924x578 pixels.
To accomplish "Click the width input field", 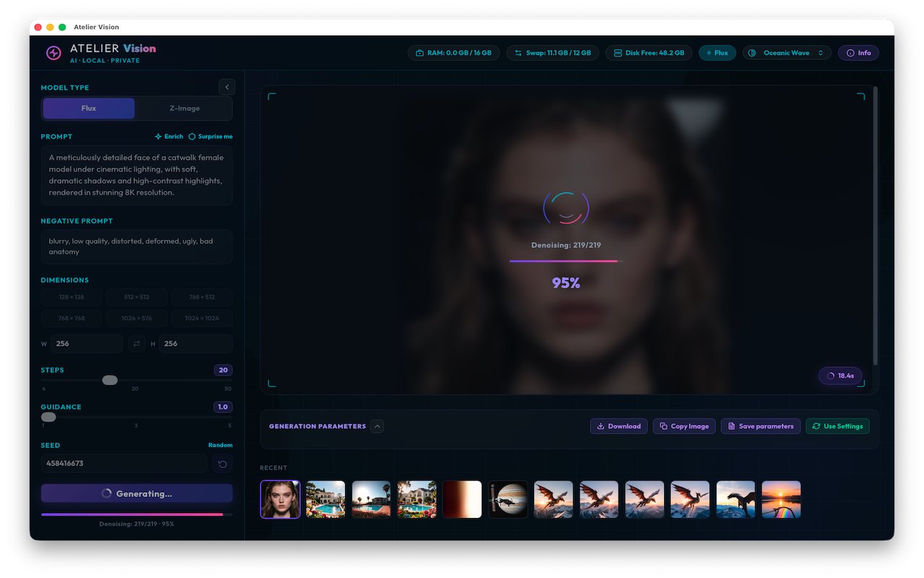I will 87,344.
